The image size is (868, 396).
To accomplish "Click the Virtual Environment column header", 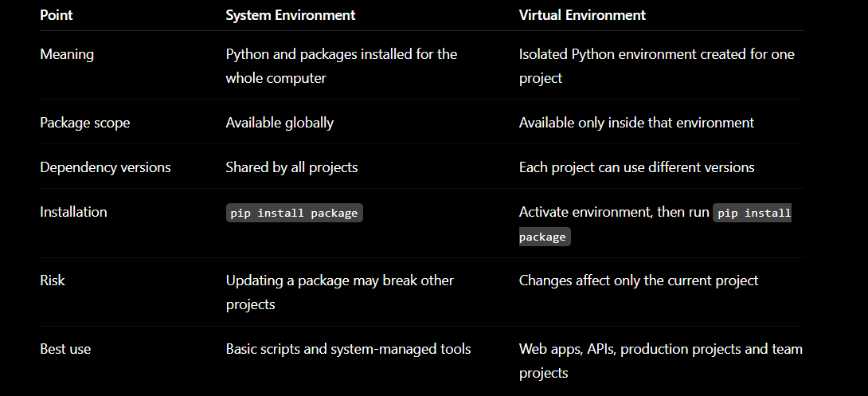I will click(x=582, y=15).
